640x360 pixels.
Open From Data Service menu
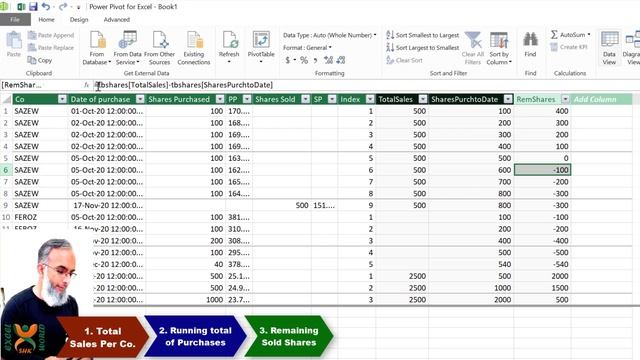(127, 48)
